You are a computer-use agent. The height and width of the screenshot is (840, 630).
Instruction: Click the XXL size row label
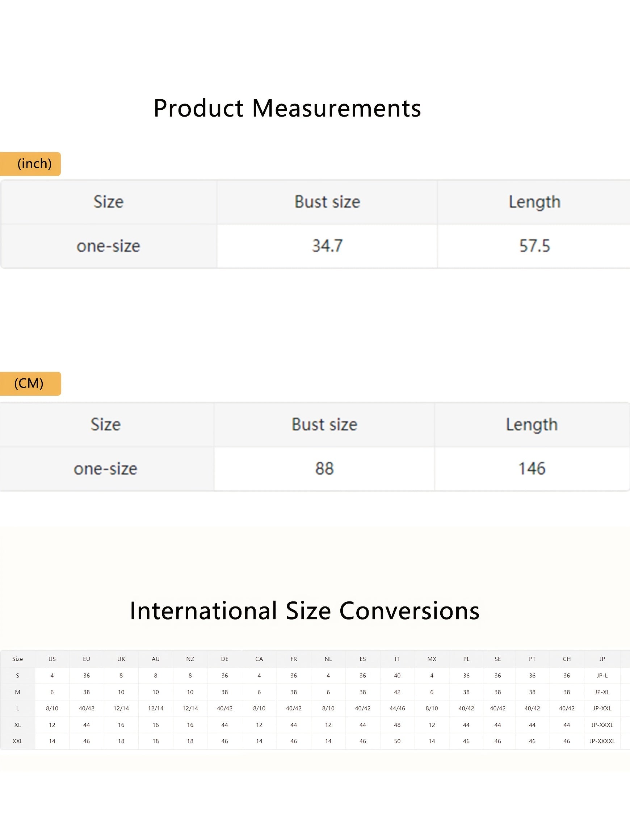tap(17, 741)
